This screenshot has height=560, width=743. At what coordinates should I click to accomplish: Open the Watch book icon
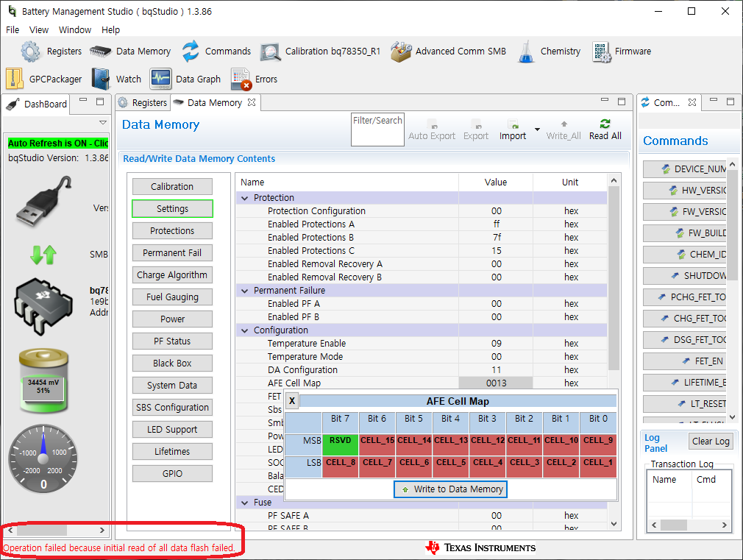click(x=101, y=79)
